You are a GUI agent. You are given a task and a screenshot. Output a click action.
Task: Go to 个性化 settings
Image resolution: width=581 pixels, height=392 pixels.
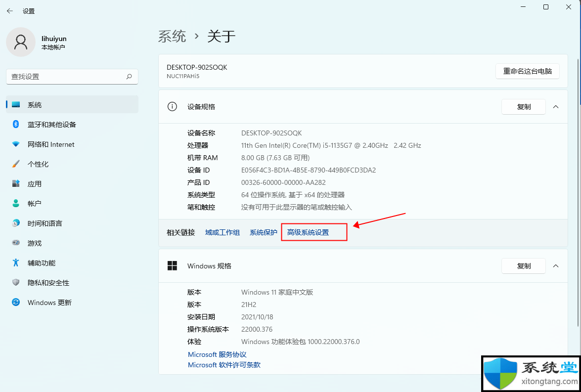click(x=72, y=164)
